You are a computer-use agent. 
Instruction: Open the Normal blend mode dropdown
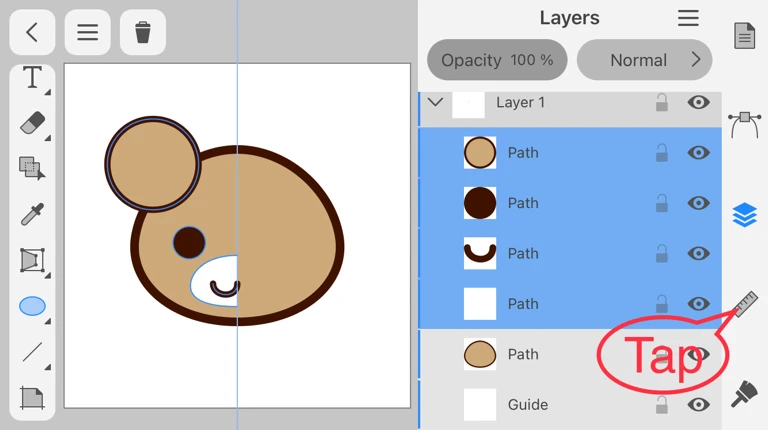tap(644, 60)
